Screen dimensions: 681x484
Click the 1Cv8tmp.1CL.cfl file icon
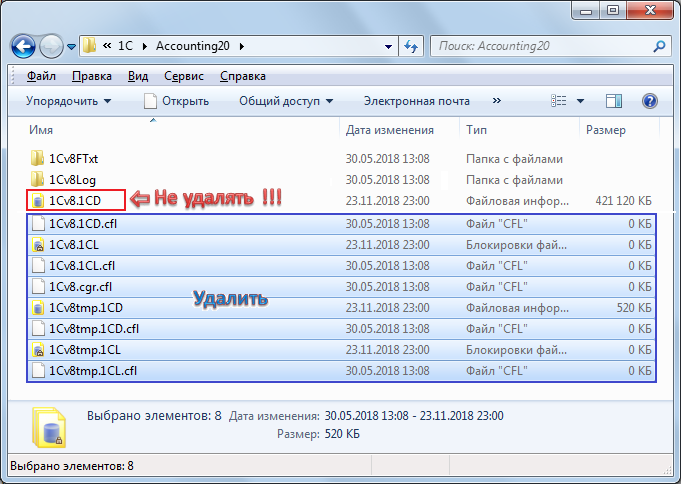[x=38, y=371]
